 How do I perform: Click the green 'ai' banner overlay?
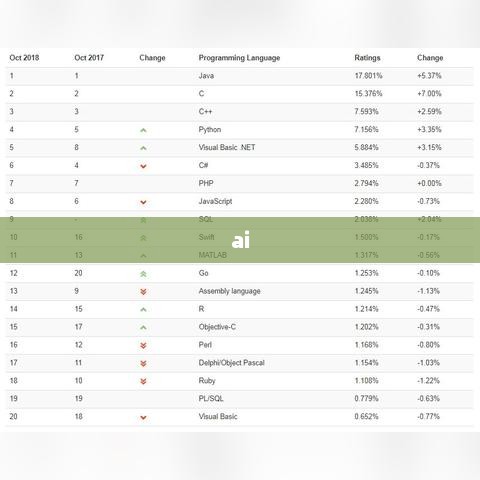[240, 240]
